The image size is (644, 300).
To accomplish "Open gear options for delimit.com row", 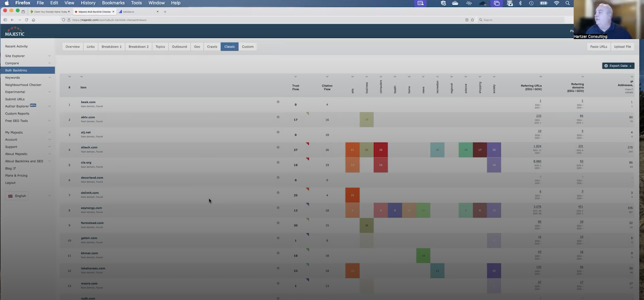I will click(x=278, y=193).
